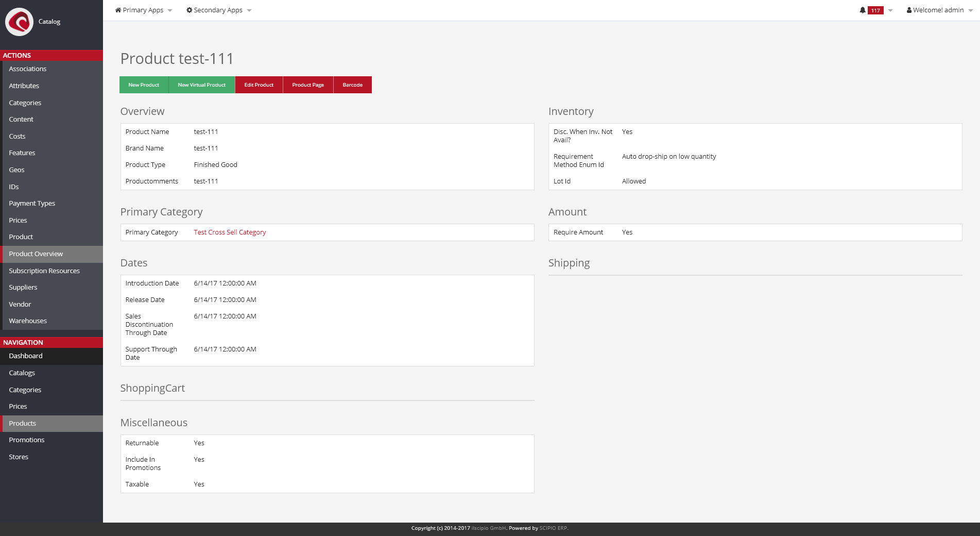Click the SCIPIO ERP footer link

553,528
